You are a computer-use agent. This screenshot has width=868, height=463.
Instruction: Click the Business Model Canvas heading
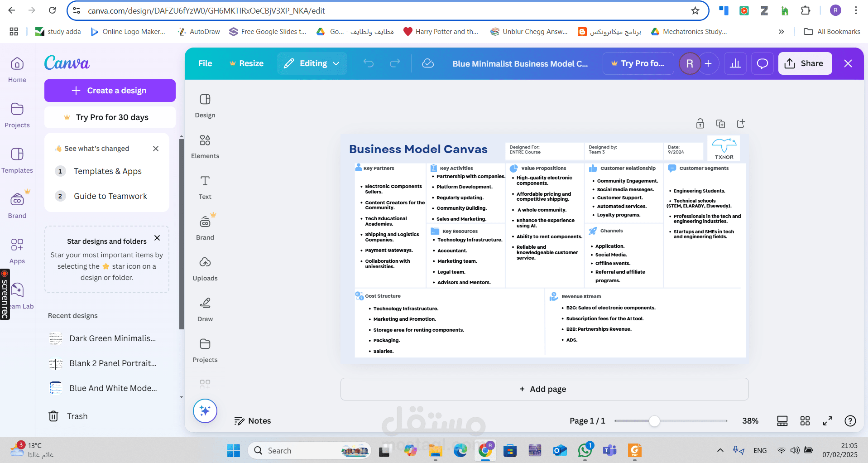point(418,149)
